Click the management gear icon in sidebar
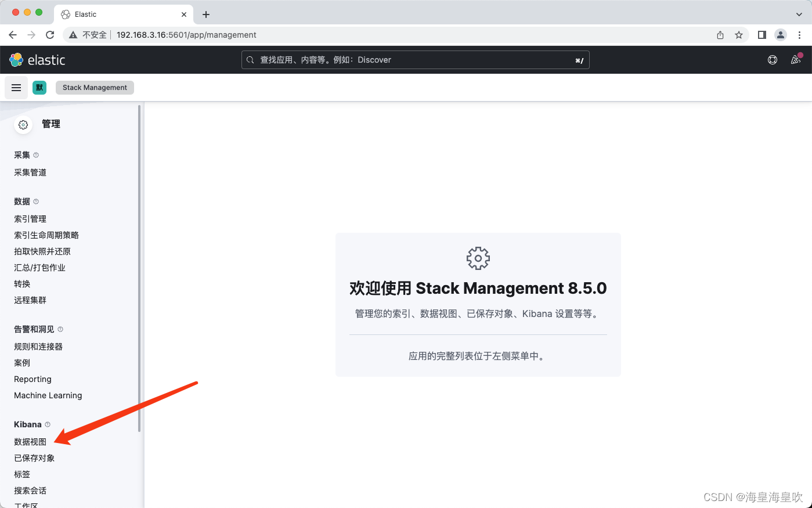Image resolution: width=812 pixels, height=508 pixels. 23,125
